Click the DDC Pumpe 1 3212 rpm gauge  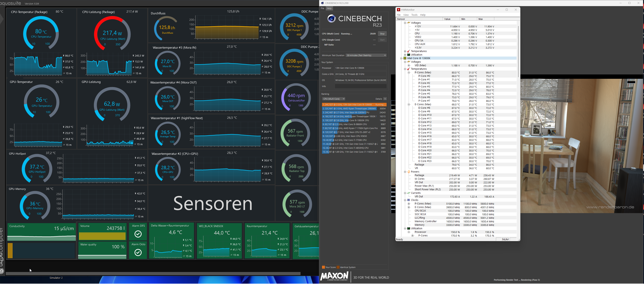point(294,27)
